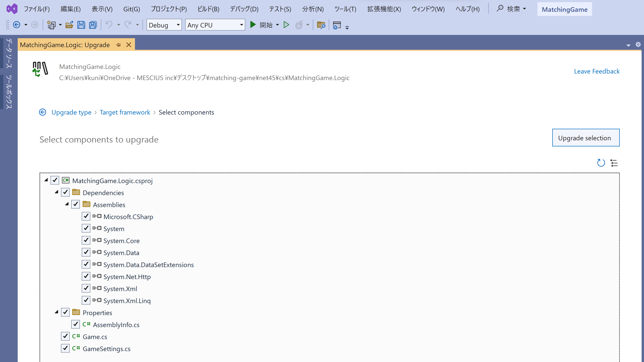Click the C# icon beside MatchingGame.Logic.csproj
This screenshot has width=644, height=362.
(66, 180)
